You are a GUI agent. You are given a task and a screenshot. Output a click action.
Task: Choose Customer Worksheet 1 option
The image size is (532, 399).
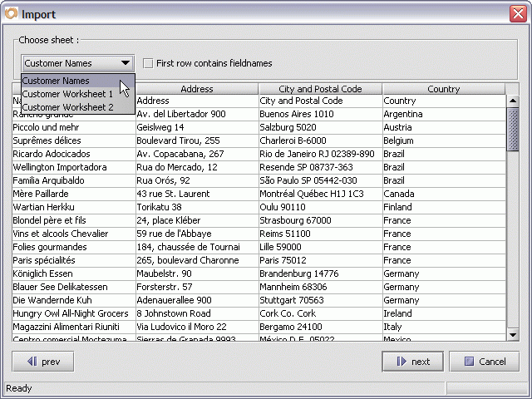[68, 94]
